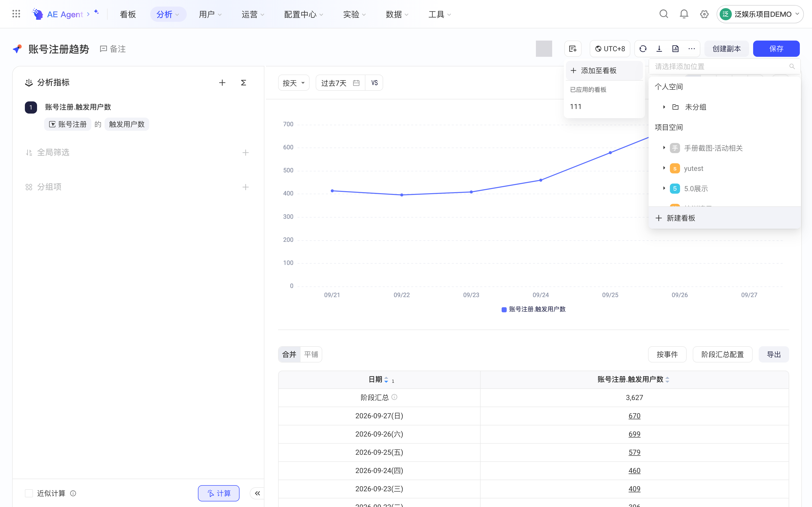Open the 按天 granularity dropdown

click(x=294, y=83)
